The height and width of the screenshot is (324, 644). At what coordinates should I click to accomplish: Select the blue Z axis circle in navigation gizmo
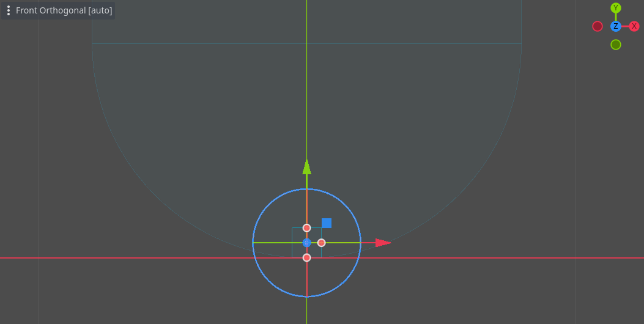(616, 26)
